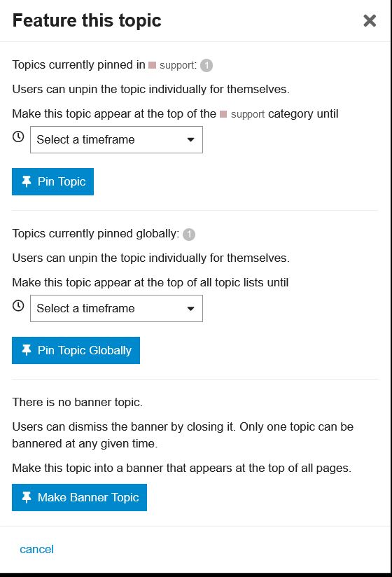Viewport: 392px width, 577px height.
Task: Click pin icon on Pin Topic Globally
Action: 27,350
